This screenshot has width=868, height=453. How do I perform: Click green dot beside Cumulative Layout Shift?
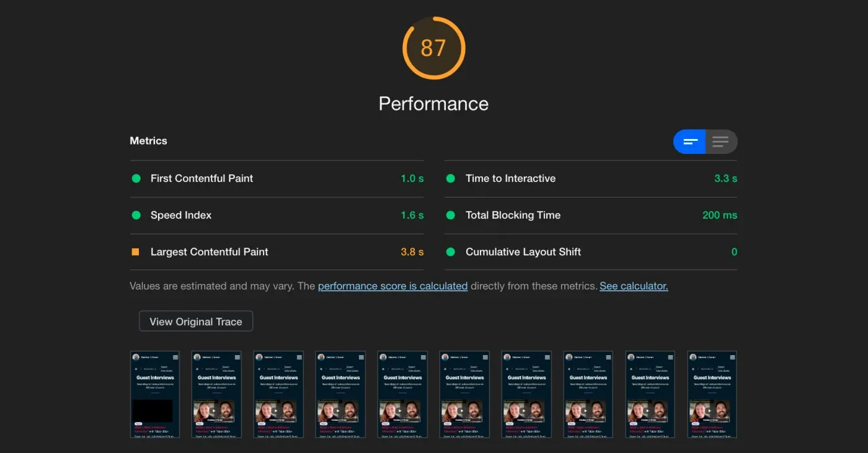451,252
